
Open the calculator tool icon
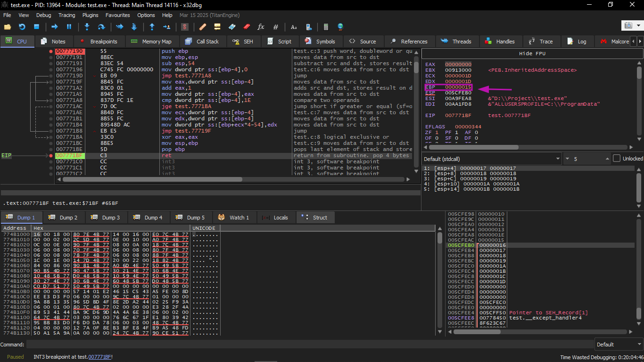(325, 27)
